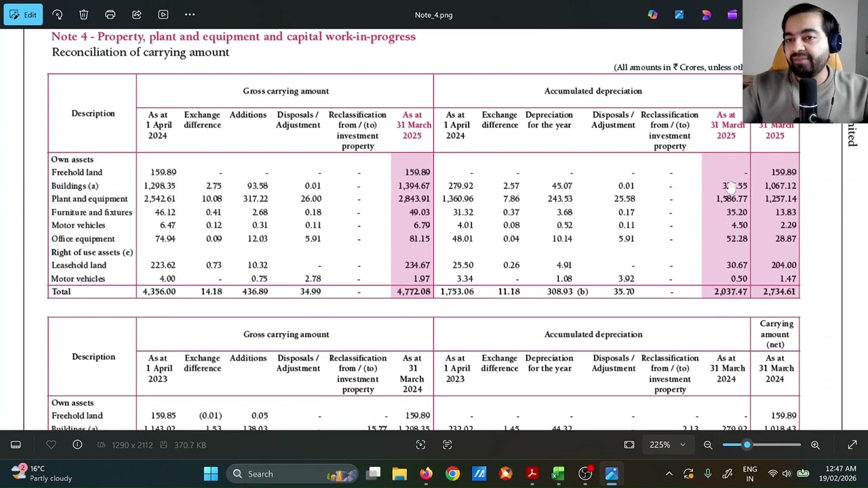Click Total additions value 436.89
868x488 pixels.
point(255,291)
